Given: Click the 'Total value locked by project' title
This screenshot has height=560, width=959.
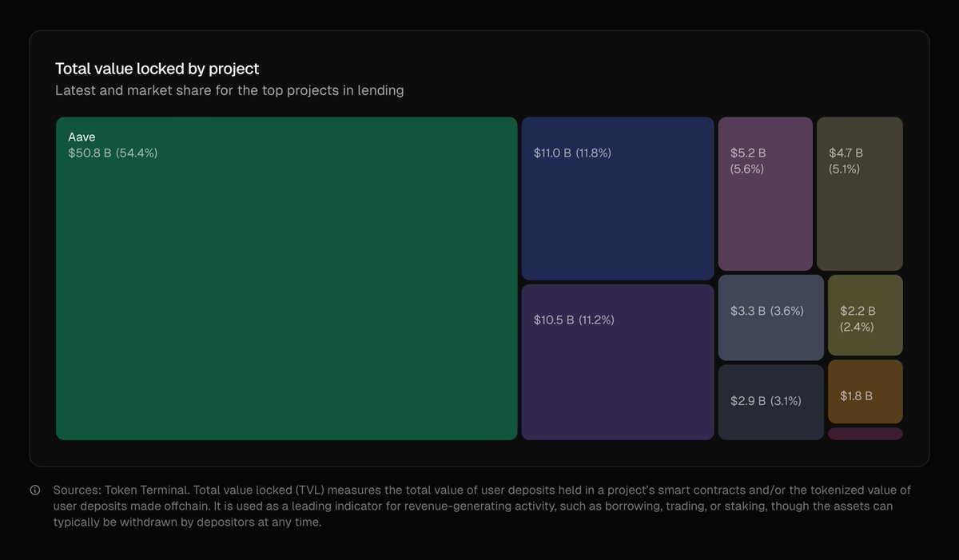Looking at the screenshot, I should pos(157,69).
